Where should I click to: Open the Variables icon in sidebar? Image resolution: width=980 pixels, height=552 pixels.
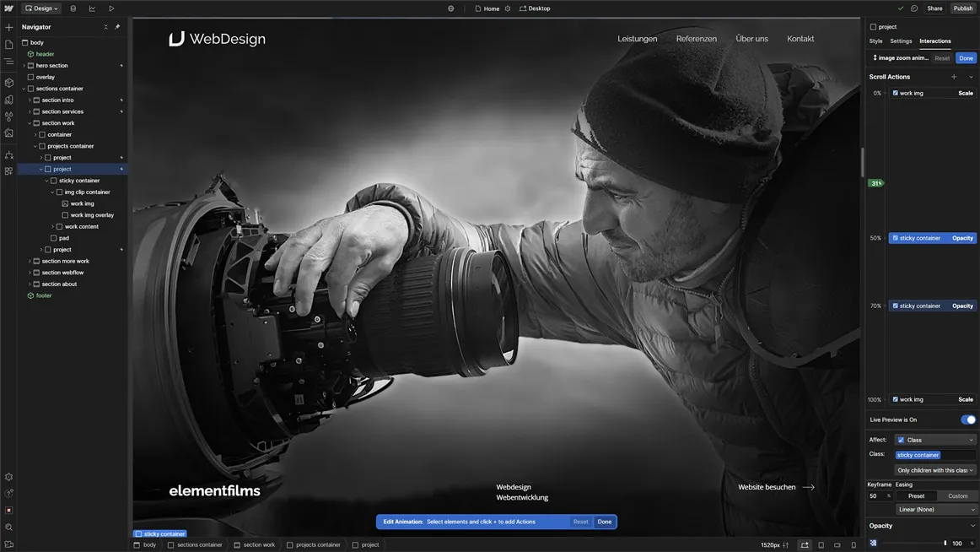point(8,116)
